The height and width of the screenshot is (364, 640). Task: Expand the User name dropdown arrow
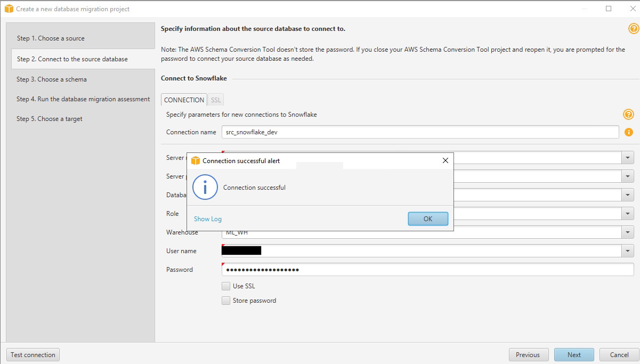(628, 251)
